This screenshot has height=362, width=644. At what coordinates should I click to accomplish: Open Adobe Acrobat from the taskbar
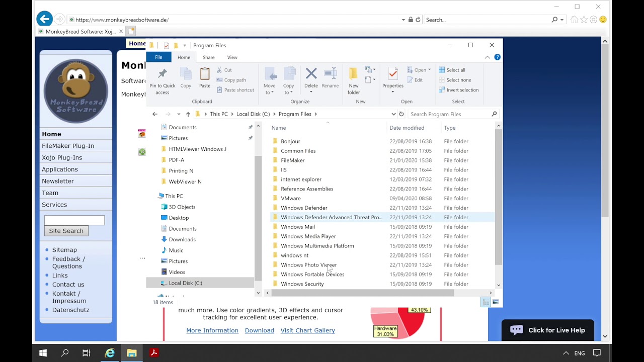(154, 353)
